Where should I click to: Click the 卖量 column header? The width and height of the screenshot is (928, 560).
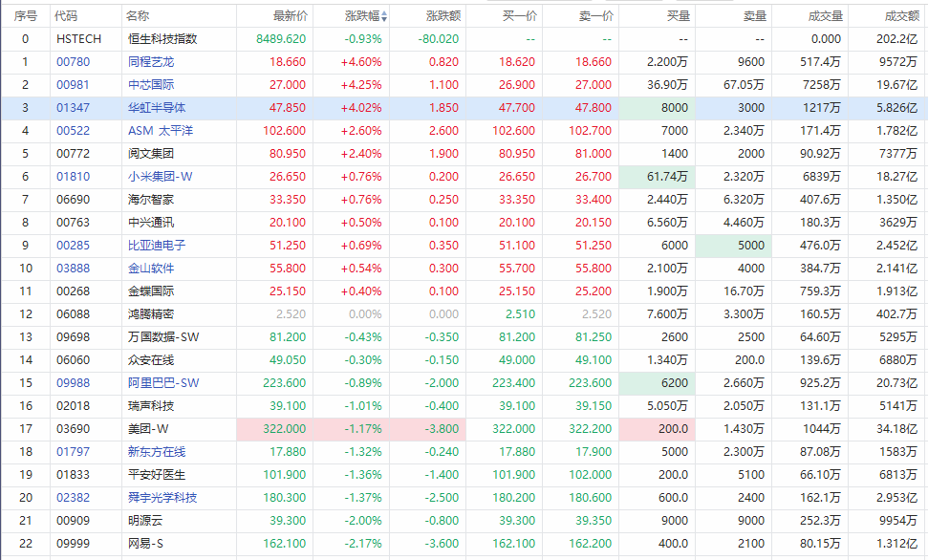pyautogui.click(x=755, y=16)
